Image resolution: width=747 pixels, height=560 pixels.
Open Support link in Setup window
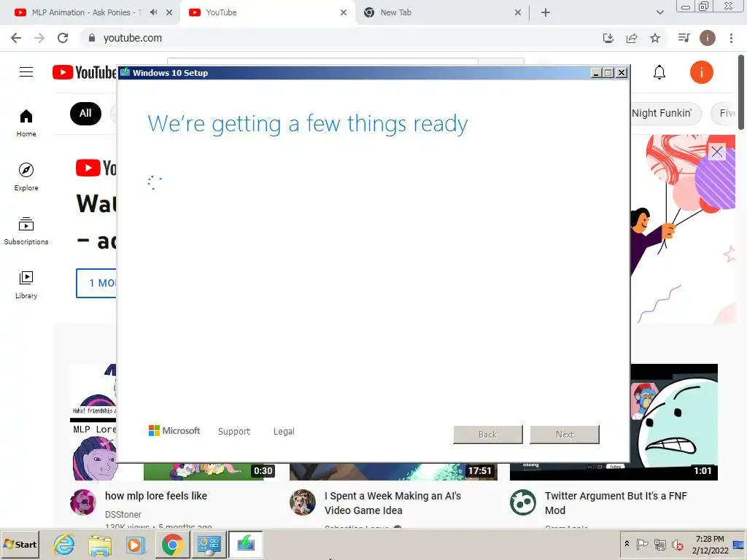(x=234, y=432)
